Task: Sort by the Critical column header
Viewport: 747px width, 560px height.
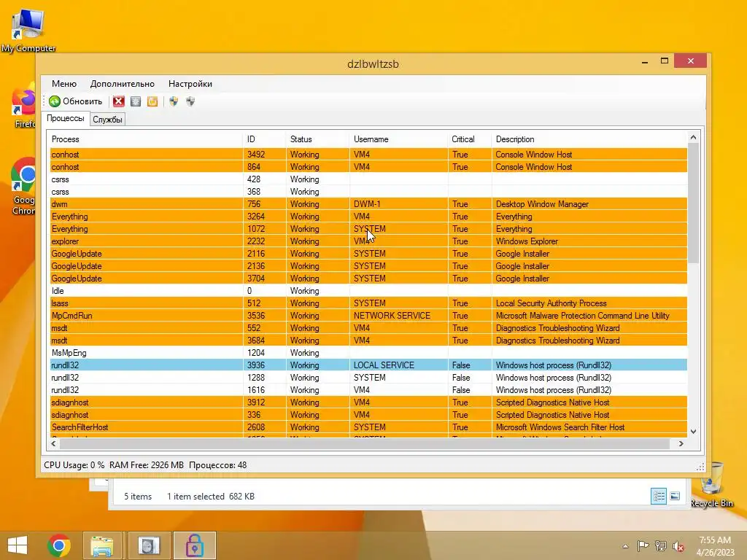Action: (469, 139)
